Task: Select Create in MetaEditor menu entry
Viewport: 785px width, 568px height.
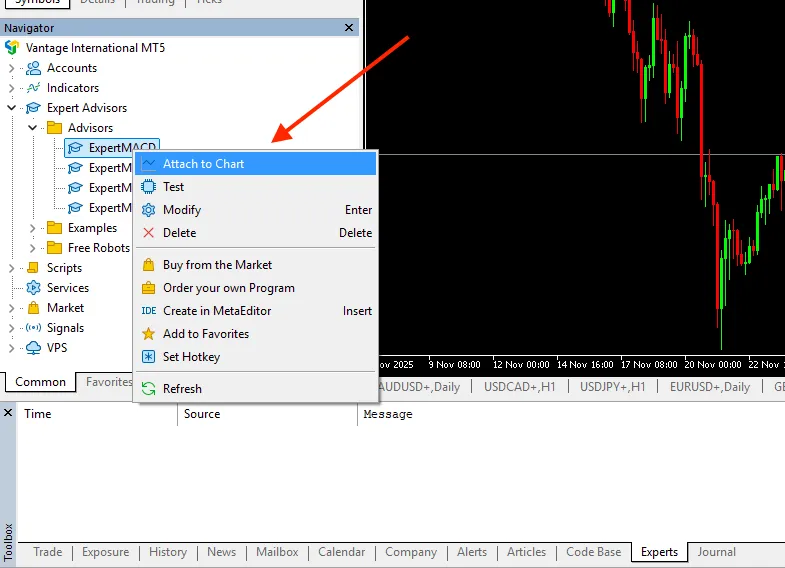Action: (x=217, y=311)
